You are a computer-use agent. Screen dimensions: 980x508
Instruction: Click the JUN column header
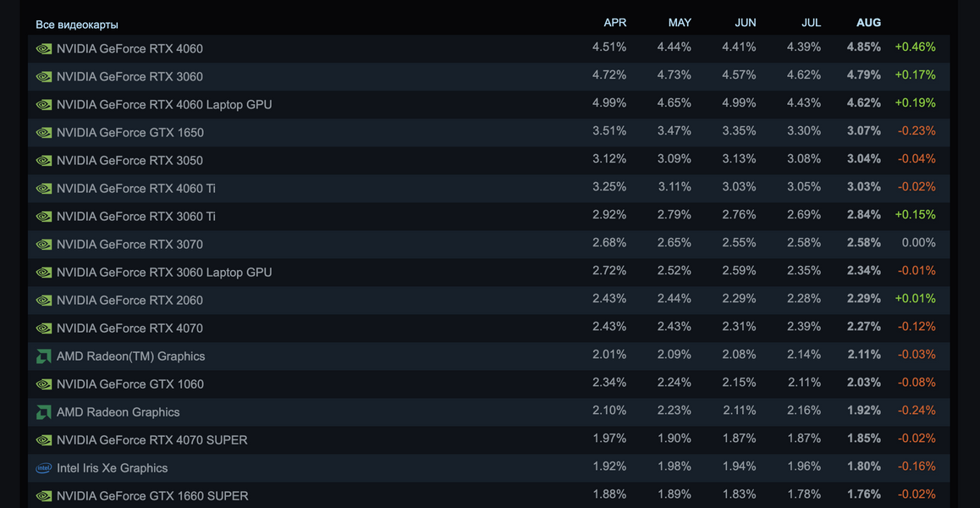point(746,23)
